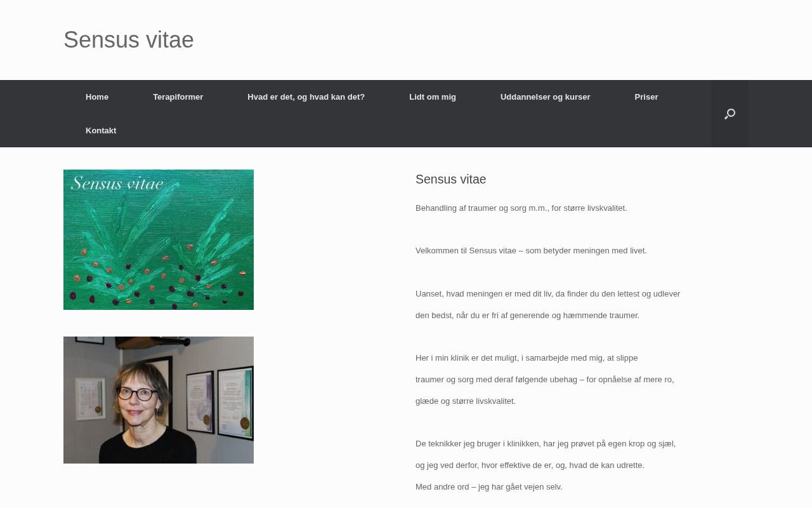Click the 'Med andre ord' sentence

pos(489,487)
